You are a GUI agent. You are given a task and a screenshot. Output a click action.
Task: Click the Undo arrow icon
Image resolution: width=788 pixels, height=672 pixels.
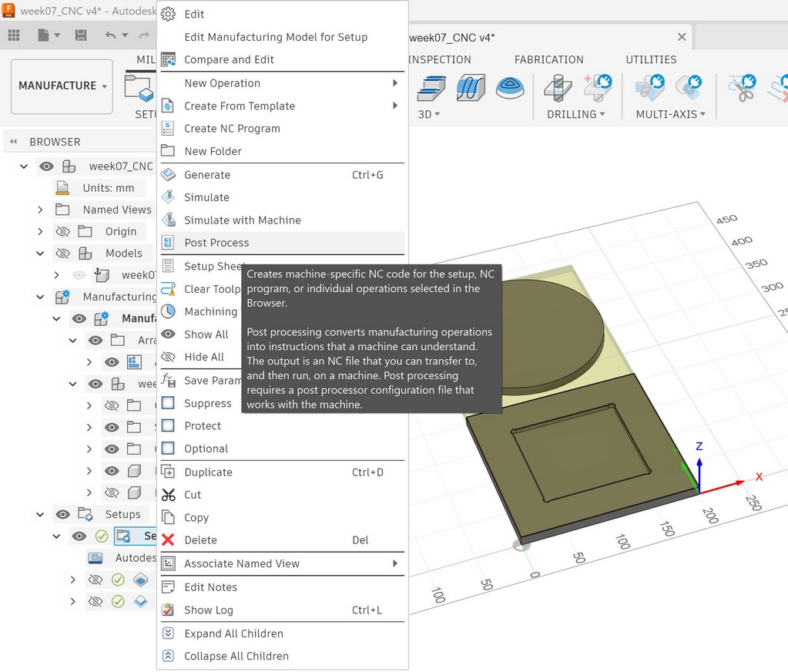[111, 35]
